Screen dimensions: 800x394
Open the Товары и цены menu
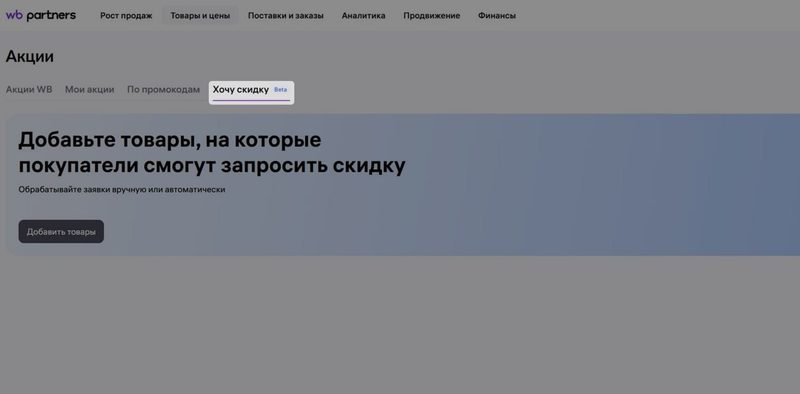[x=200, y=16]
